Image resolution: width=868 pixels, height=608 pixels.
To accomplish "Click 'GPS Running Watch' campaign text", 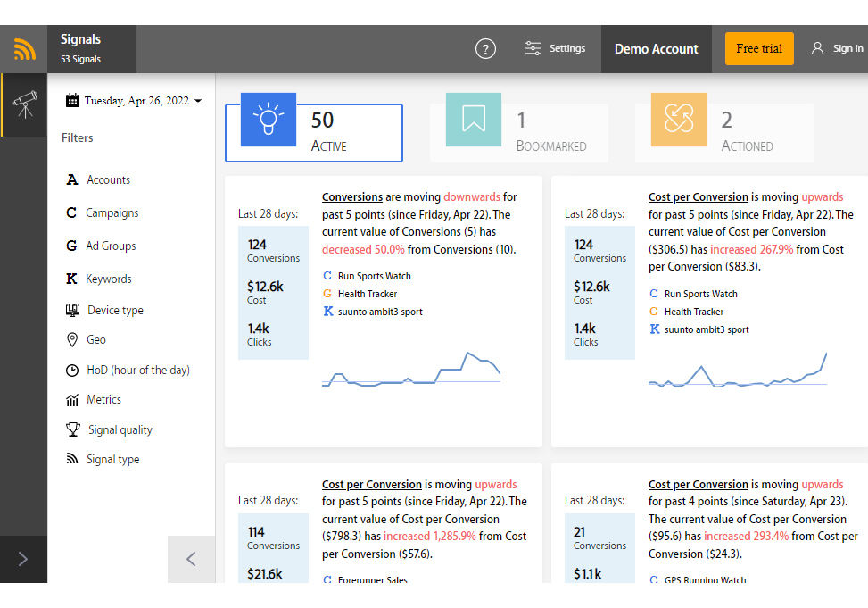I will pyautogui.click(x=706, y=579).
